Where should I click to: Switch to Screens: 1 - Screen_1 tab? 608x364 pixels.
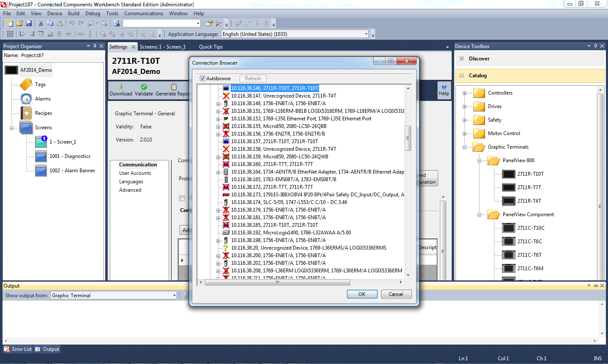pos(163,47)
